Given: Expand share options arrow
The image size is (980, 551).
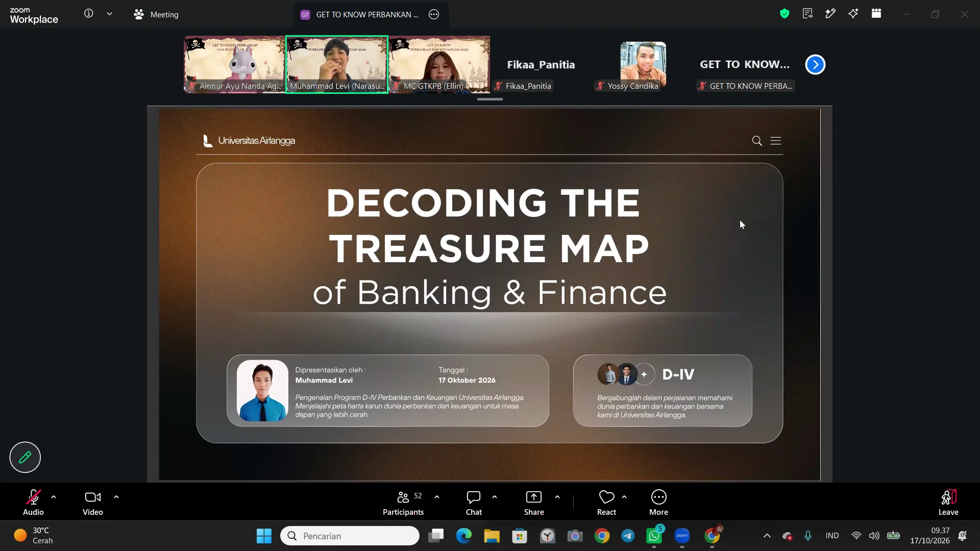Looking at the screenshot, I should pos(557,497).
